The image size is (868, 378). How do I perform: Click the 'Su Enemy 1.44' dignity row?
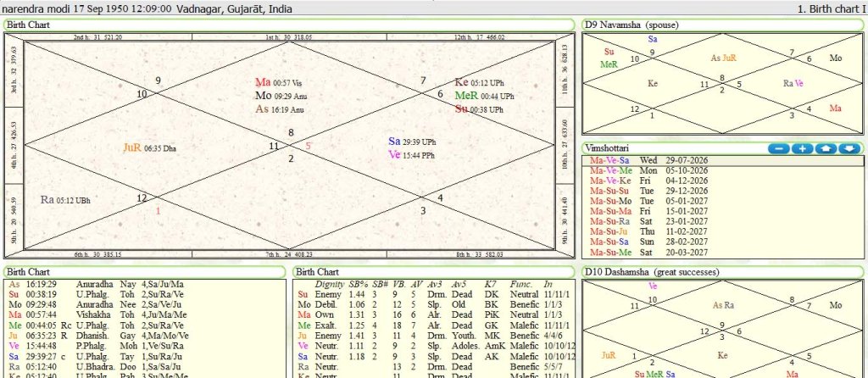tap(435, 294)
